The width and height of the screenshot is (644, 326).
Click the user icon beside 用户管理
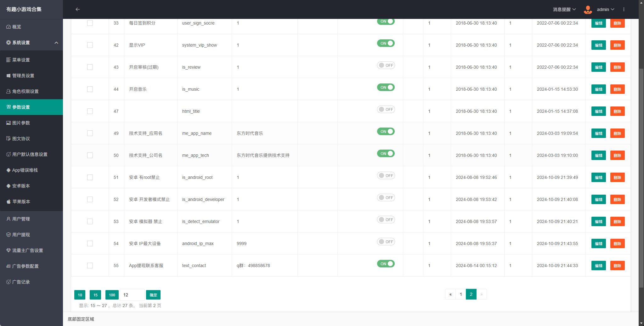coord(8,219)
